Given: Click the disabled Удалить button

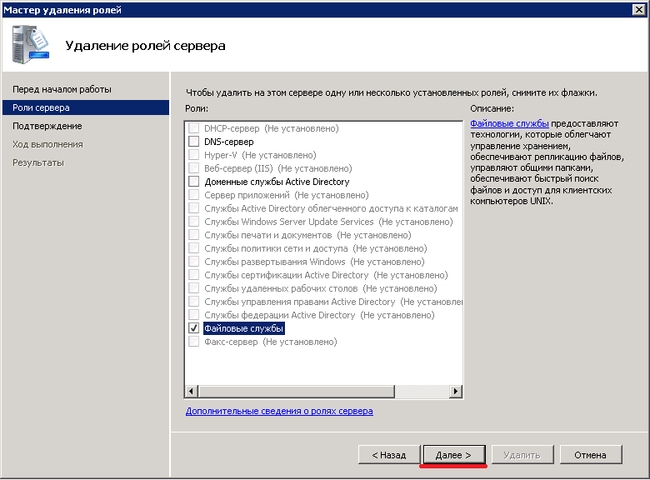Looking at the screenshot, I should tap(522, 455).
